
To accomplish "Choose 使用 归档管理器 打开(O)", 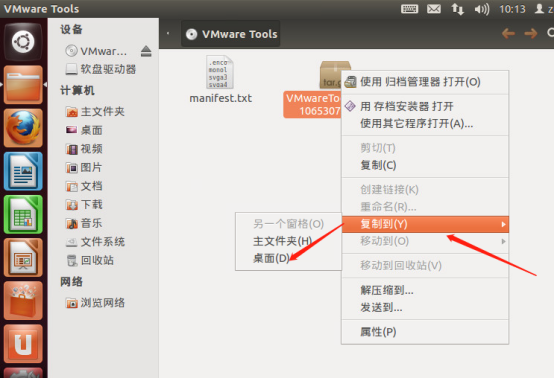I will tap(425, 82).
